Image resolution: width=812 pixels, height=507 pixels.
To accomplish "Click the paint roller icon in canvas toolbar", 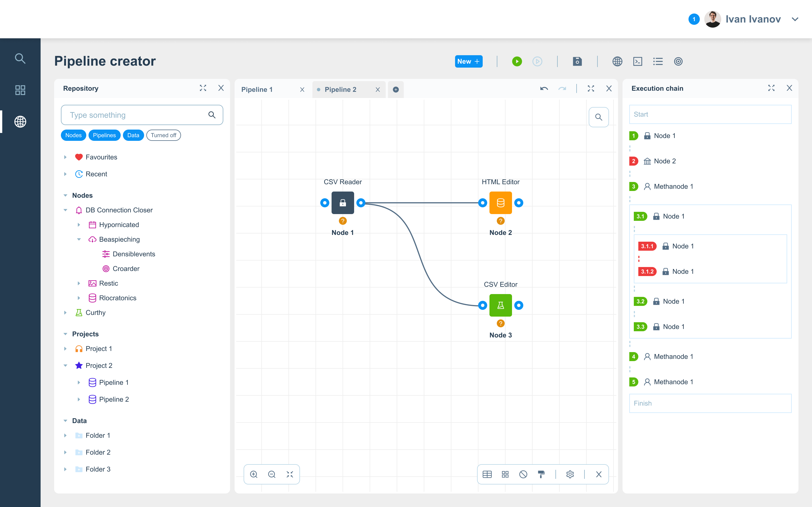I will pyautogui.click(x=541, y=474).
